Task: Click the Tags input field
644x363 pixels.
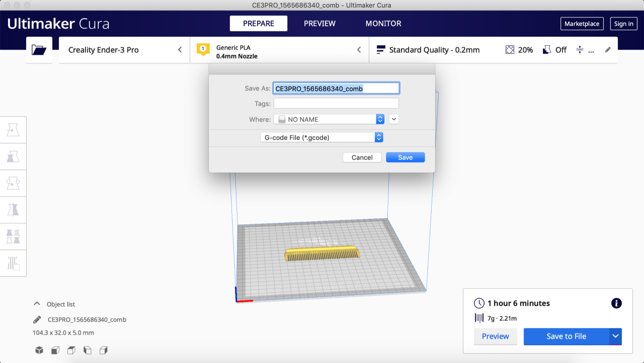Action: point(336,104)
